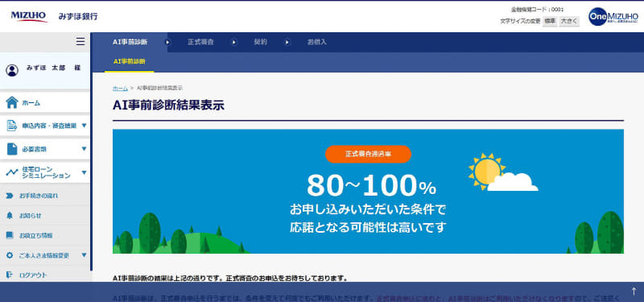644x302 pixels.
Task: Click the user profile avatar icon
Action: coord(12,70)
